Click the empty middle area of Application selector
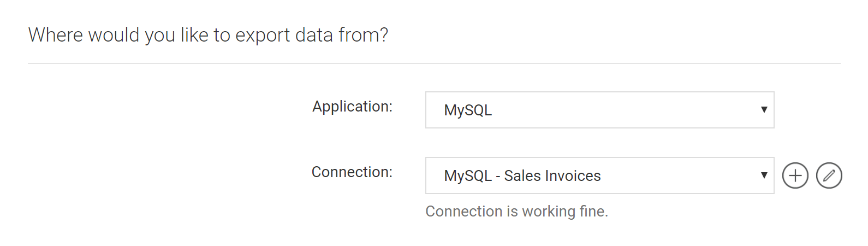 click(x=622, y=110)
